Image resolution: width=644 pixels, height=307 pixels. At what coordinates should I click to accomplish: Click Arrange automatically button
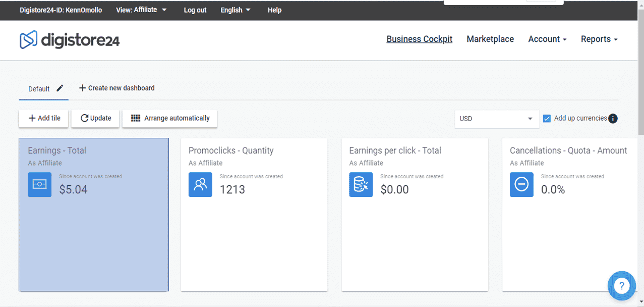coord(170,118)
